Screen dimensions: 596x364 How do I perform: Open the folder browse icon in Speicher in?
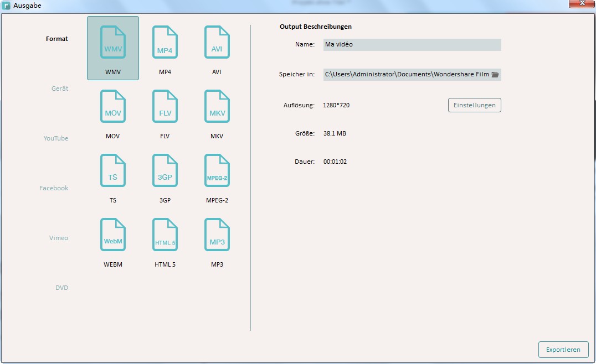pyautogui.click(x=495, y=74)
